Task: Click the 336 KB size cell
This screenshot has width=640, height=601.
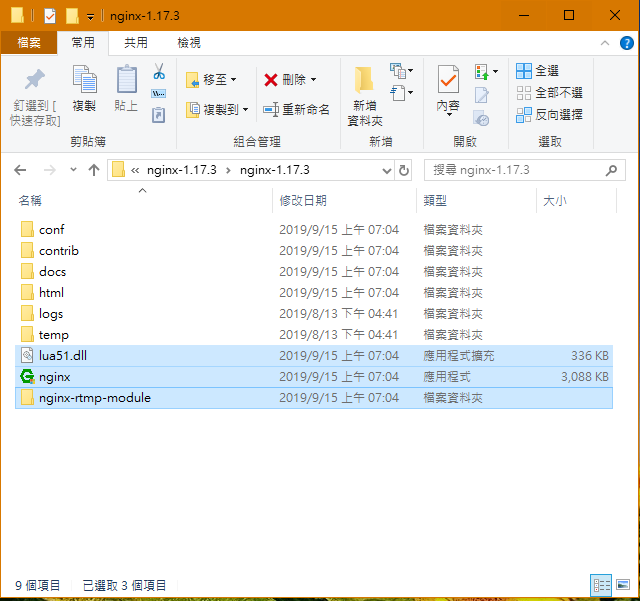Action: [x=589, y=356]
